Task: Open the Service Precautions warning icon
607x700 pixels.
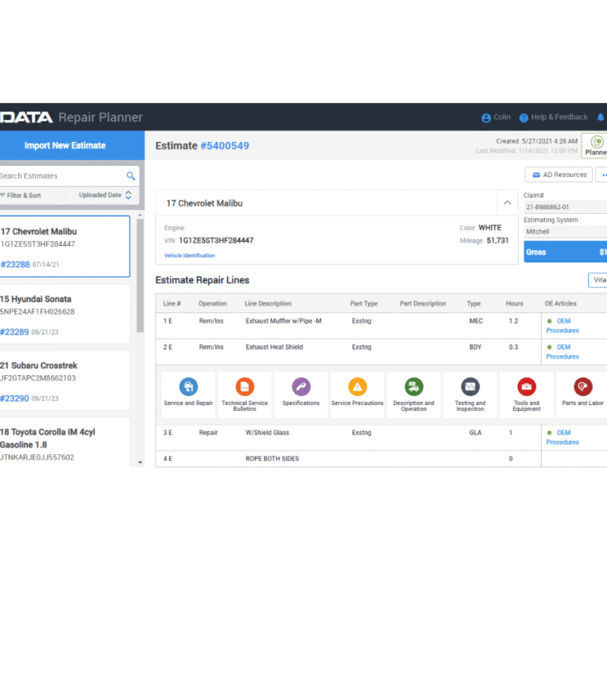Action: click(357, 387)
